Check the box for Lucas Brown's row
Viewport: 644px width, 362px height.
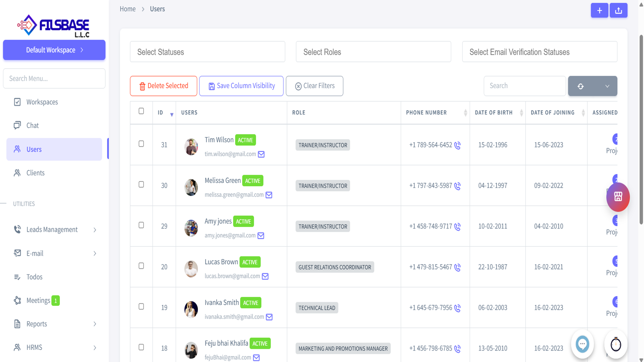tap(141, 266)
